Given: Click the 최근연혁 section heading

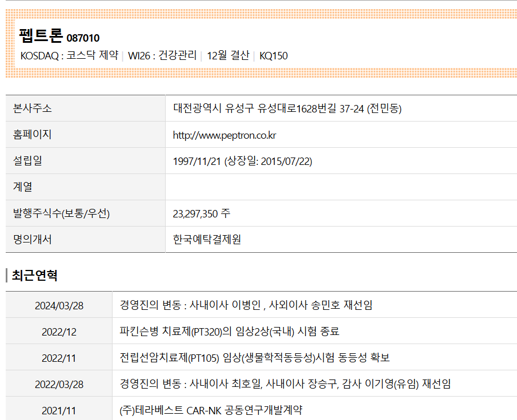Looking at the screenshot, I should pos(35,276).
